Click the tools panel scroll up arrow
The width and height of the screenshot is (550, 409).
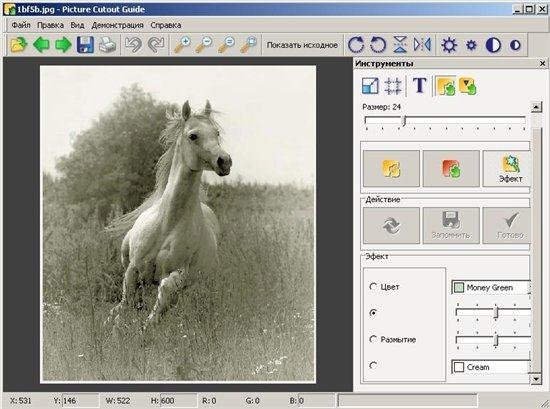point(536,107)
